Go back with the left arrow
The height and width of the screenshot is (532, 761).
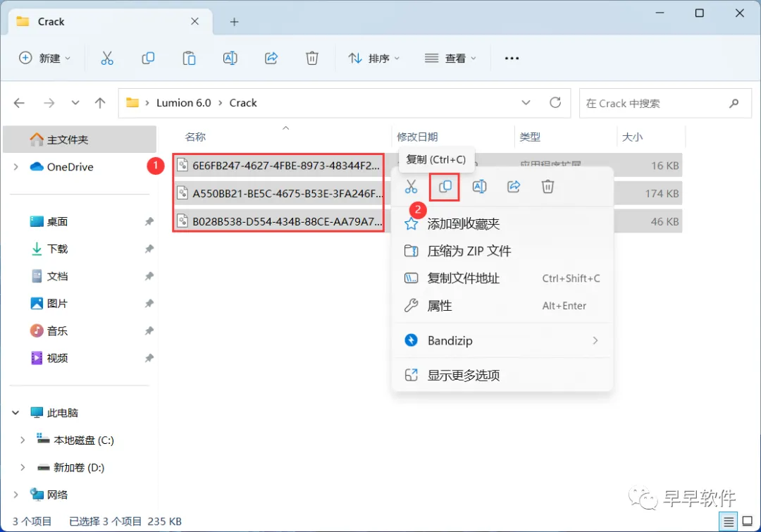tap(20, 103)
